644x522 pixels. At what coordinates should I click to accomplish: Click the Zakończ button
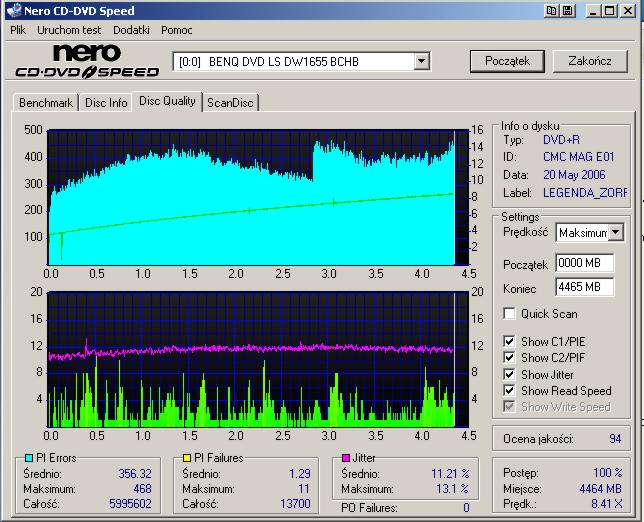pos(590,61)
